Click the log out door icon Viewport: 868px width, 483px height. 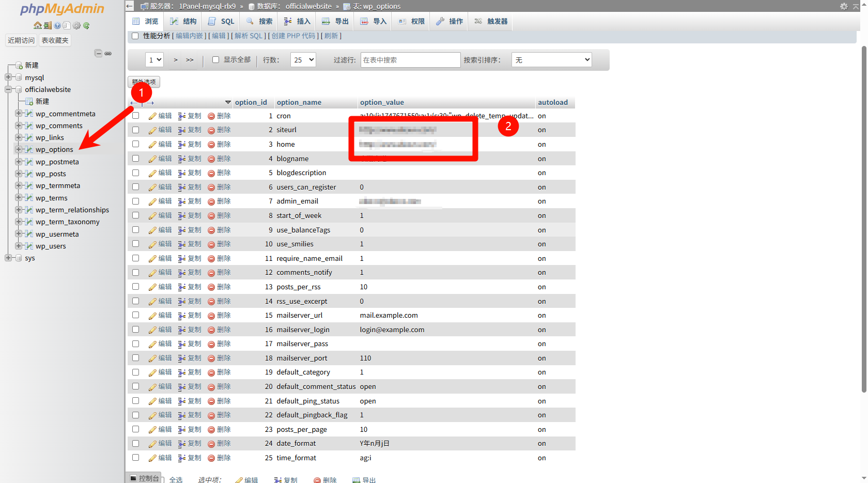[x=48, y=26]
